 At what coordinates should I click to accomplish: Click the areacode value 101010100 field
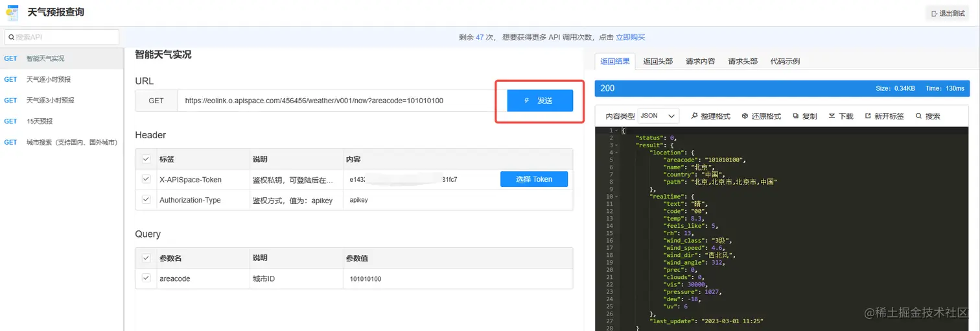[458, 278]
